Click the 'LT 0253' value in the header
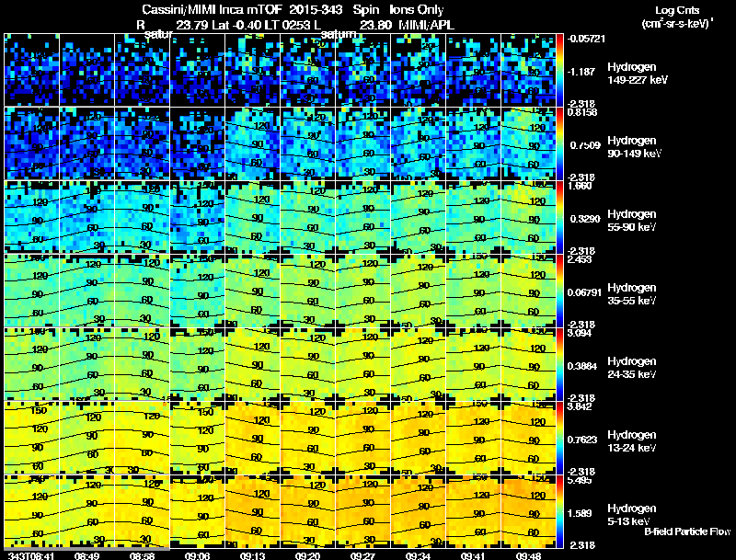 pyautogui.click(x=285, y=25)
